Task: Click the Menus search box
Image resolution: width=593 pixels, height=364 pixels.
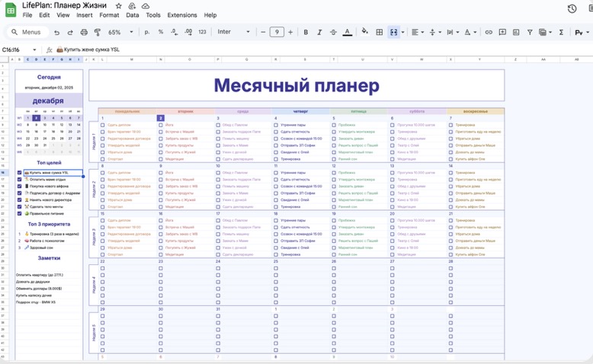Action: click(27, 33)
